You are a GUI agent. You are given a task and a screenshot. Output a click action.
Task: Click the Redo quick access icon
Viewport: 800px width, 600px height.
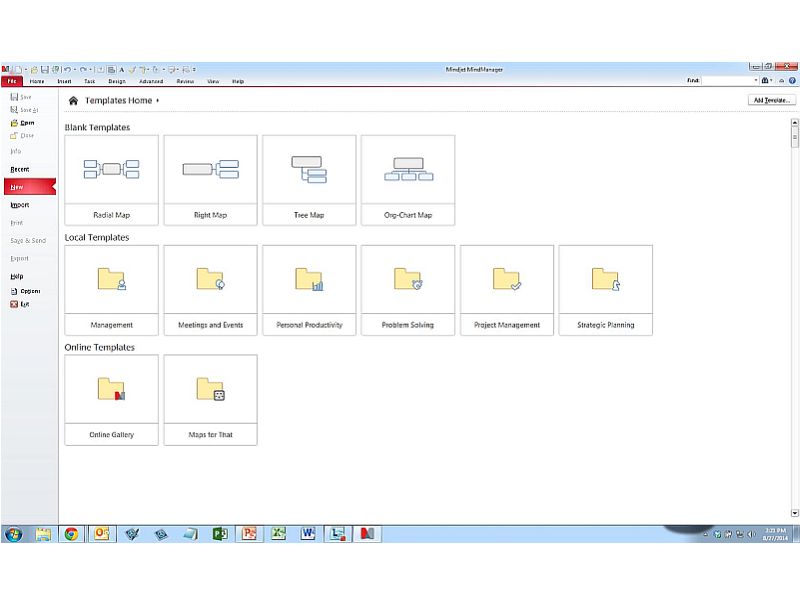pos(83,69)
